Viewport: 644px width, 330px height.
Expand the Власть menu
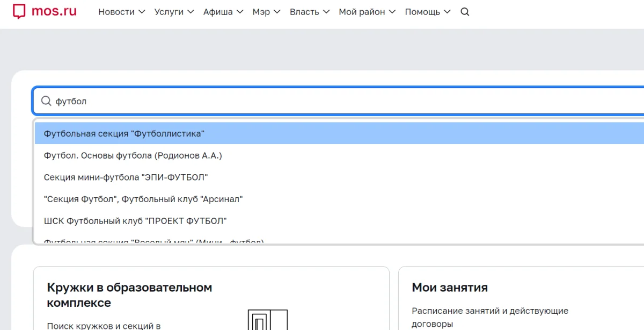[310, 12]
